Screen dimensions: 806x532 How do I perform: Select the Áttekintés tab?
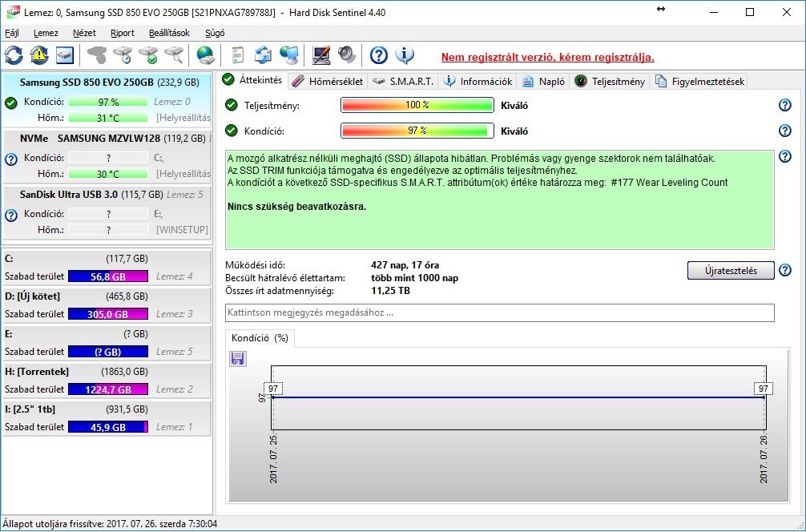point(253,80)
